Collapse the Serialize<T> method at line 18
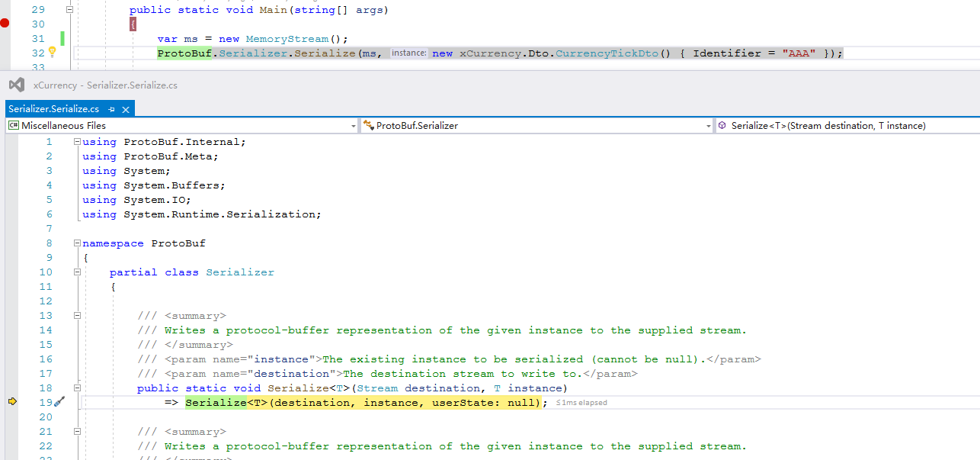The image size is (980, 460). 77,388
